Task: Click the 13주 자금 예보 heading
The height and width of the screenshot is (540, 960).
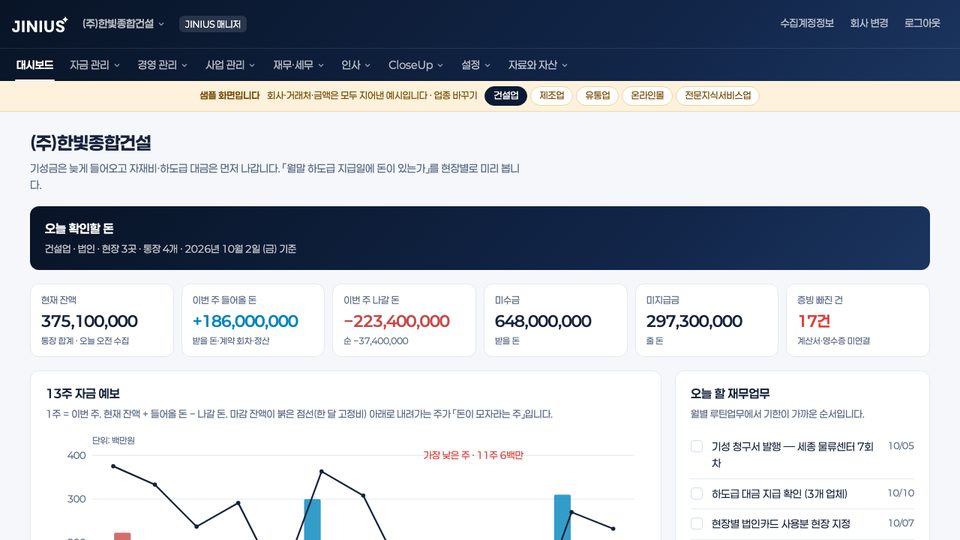Action: (x=83, y=394)
